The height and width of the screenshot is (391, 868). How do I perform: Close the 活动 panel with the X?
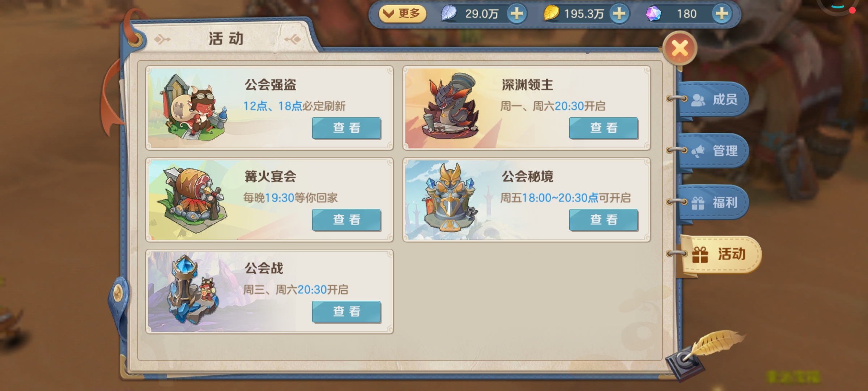(x=680, y=49)
